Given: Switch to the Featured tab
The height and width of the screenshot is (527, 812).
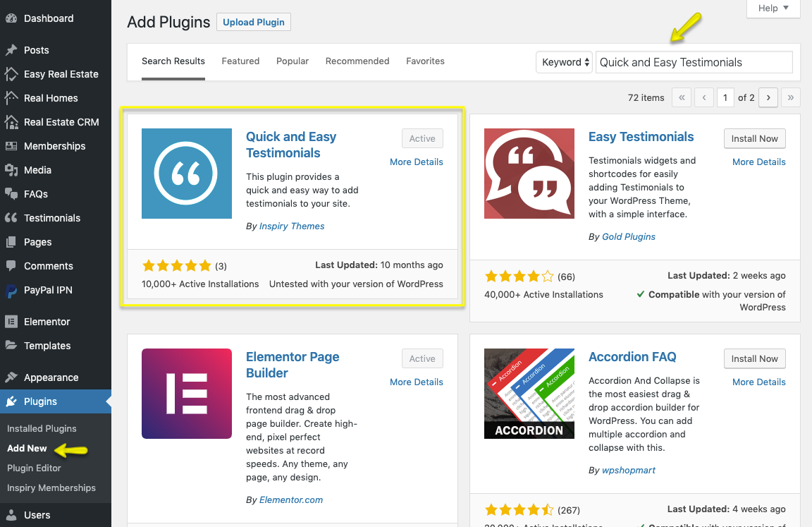Looking at the screenshot, I should (x=240, y=61).
